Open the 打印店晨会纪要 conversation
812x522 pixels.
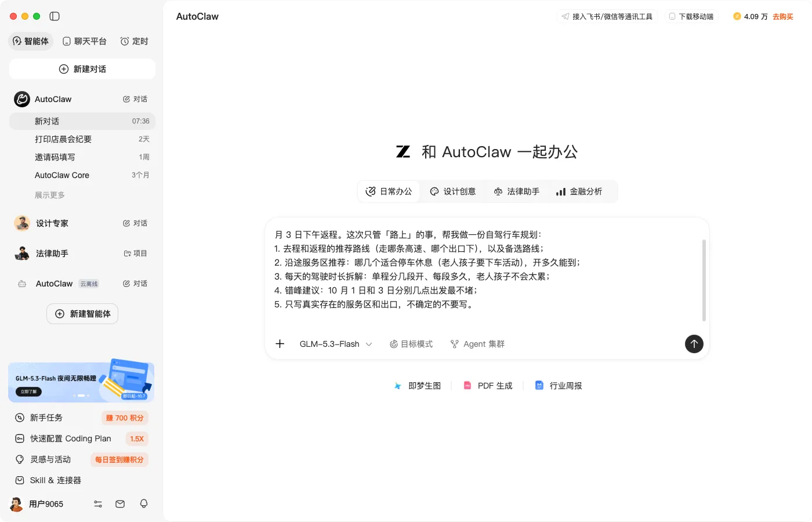(82, 139)
